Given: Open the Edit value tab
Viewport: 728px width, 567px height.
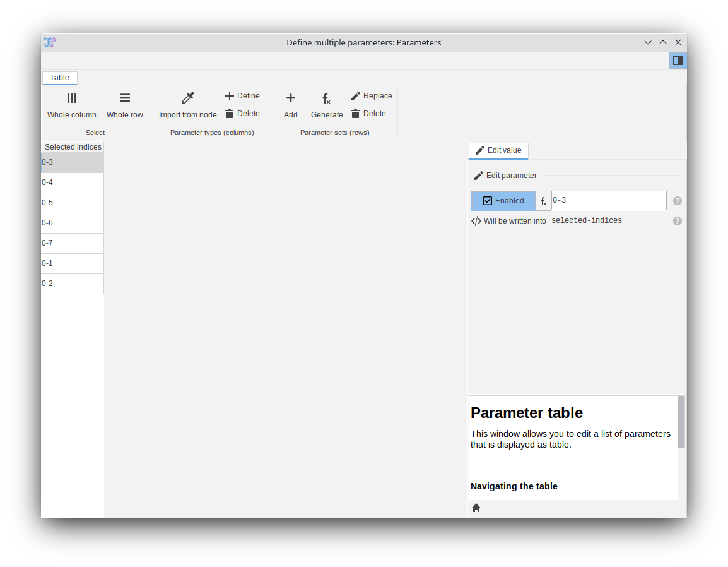Looking at the screenshot, I should pos(498,150).
